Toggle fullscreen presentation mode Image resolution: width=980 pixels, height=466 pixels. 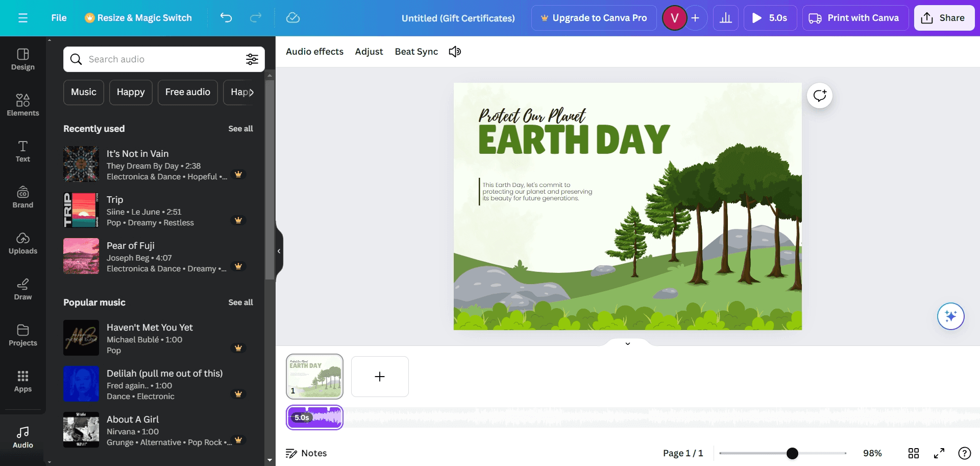click(x=939, y=453)
